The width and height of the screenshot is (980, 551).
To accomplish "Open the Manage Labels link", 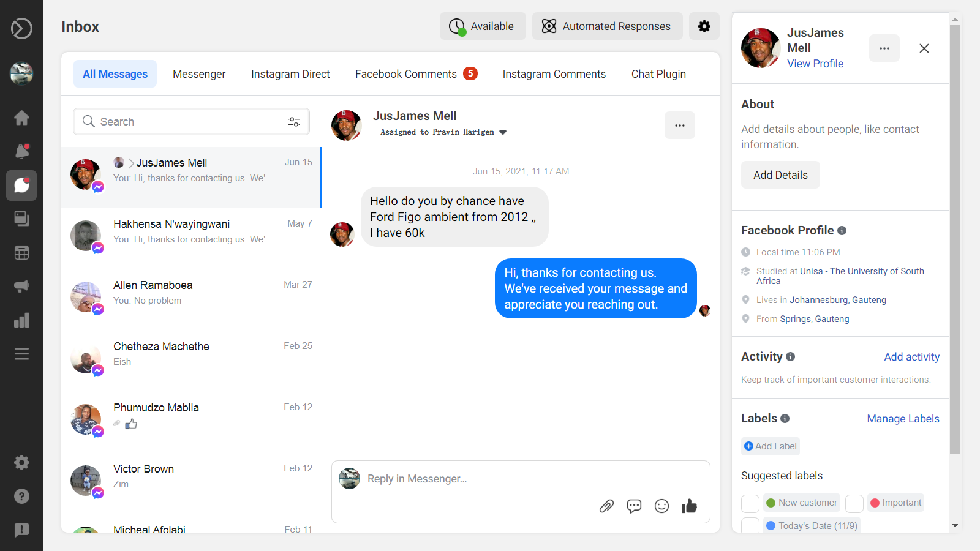I will coord(903,419).
